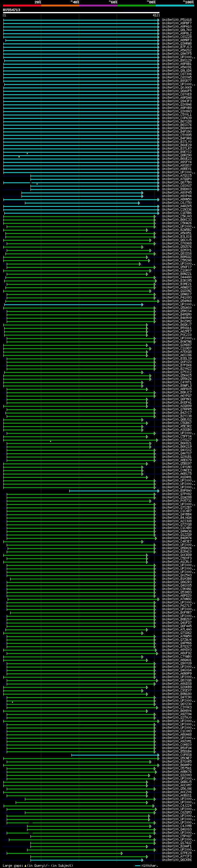Screen dimensions: 197x868
Task: Select hit UniRef100_C6SVU7
Action: tap(177, 186)
